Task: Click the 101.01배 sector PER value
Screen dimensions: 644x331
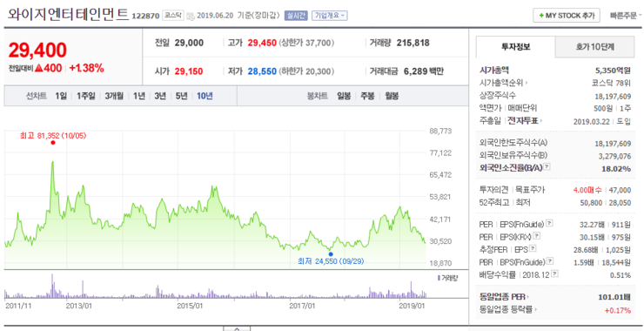Action: 614,297
